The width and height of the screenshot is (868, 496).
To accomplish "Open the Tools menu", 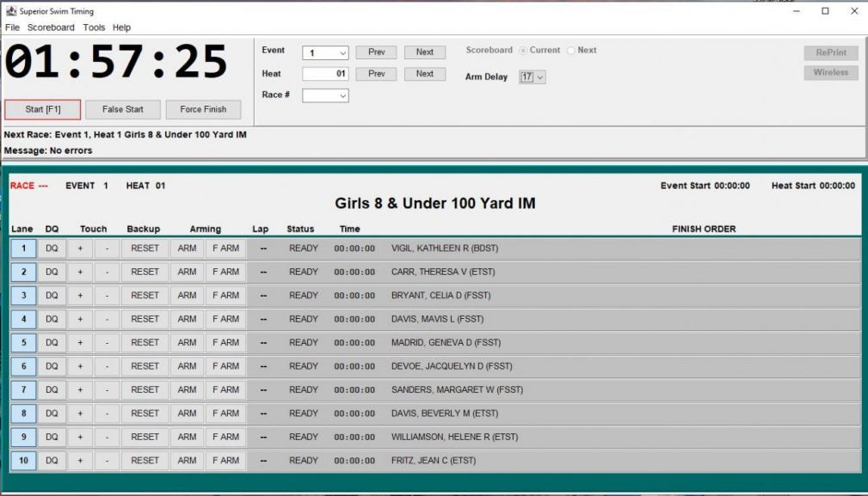I will coord(94,28).
